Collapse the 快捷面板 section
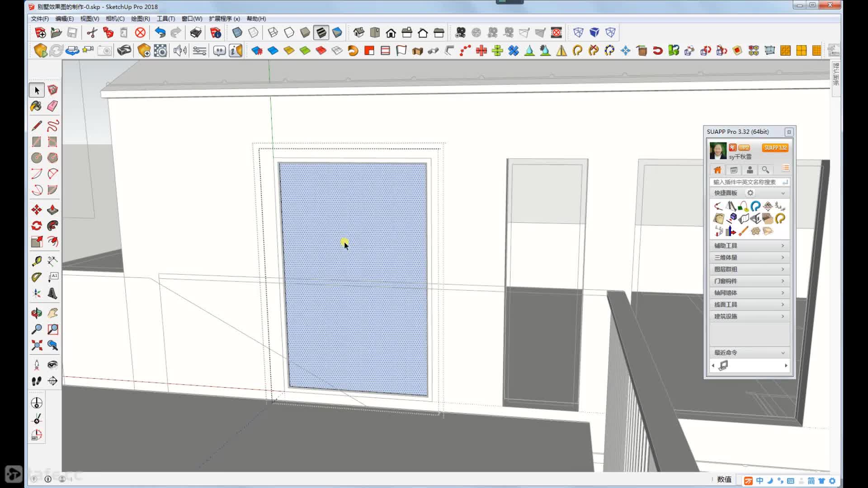This screenshot has height=488, width=868. pyautogui.click(x=783, y=193)
